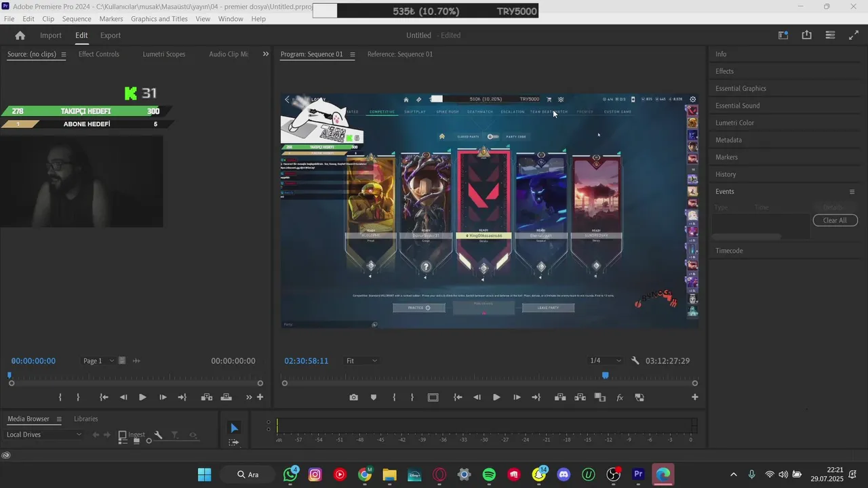The height and width of the screenshot is (488, 868).
Task: Select the Selection tool arrow
Action: 234,428
